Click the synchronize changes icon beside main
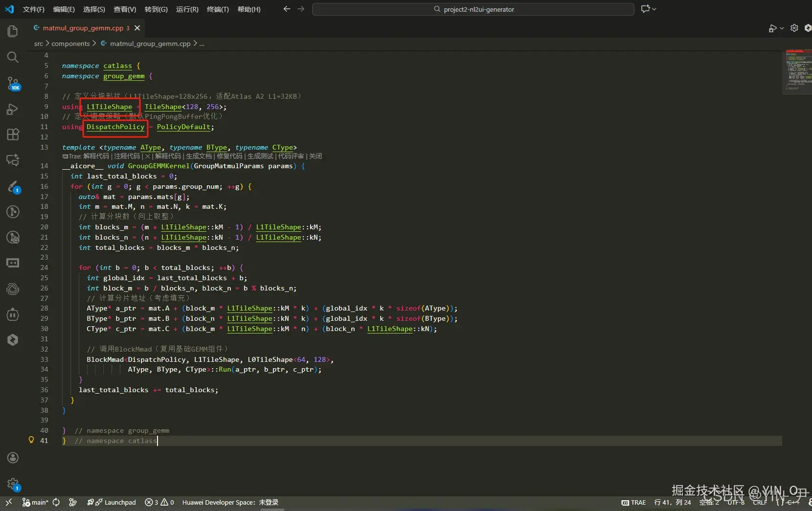 point(56,502)
